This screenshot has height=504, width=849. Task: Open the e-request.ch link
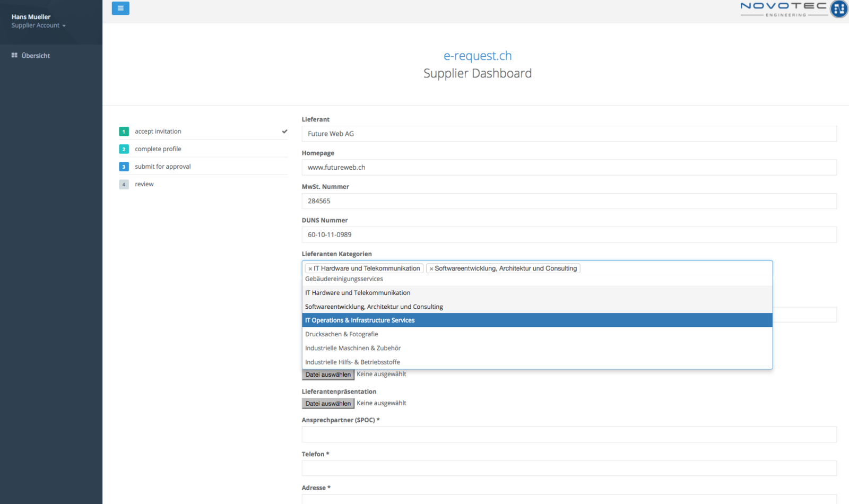(478, 56)
